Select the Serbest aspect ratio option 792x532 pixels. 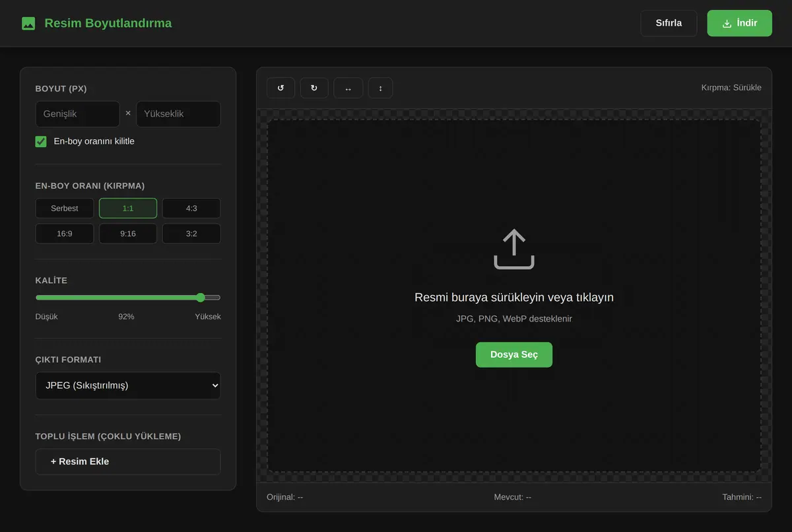tap(65, 208)
